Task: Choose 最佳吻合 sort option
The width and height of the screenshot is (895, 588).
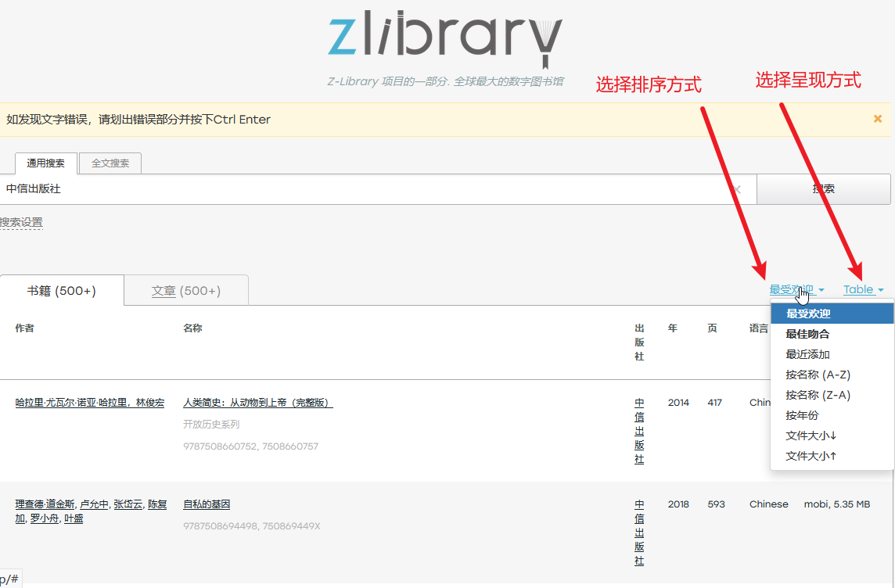Action: (x=807, y=334)
